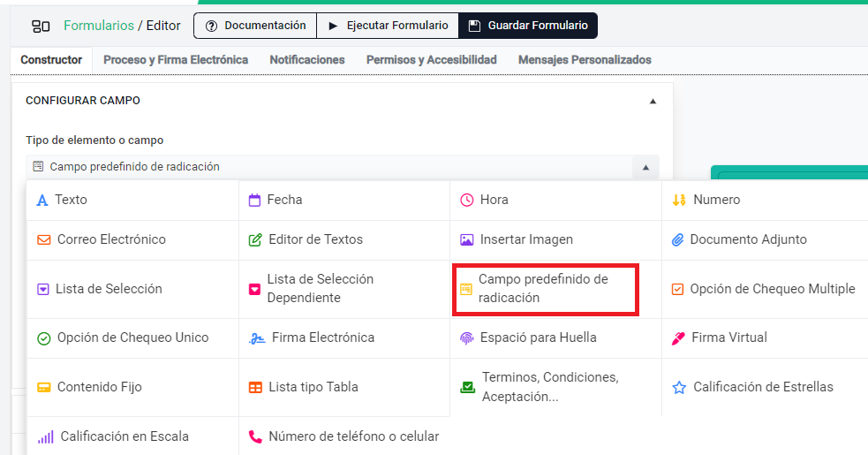Choose the Correo Electrónico envelope icon
Image resolution: width=868 pixels, height=455 pixels.
pos(43,239)
